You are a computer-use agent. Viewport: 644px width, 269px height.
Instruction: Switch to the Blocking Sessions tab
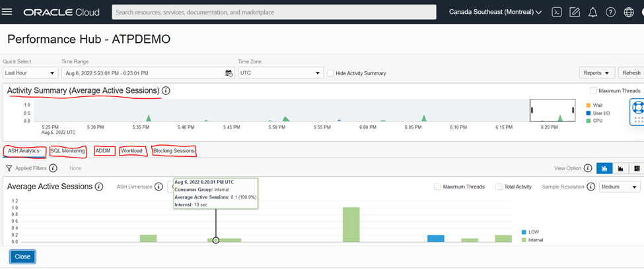tap(174, 151)
